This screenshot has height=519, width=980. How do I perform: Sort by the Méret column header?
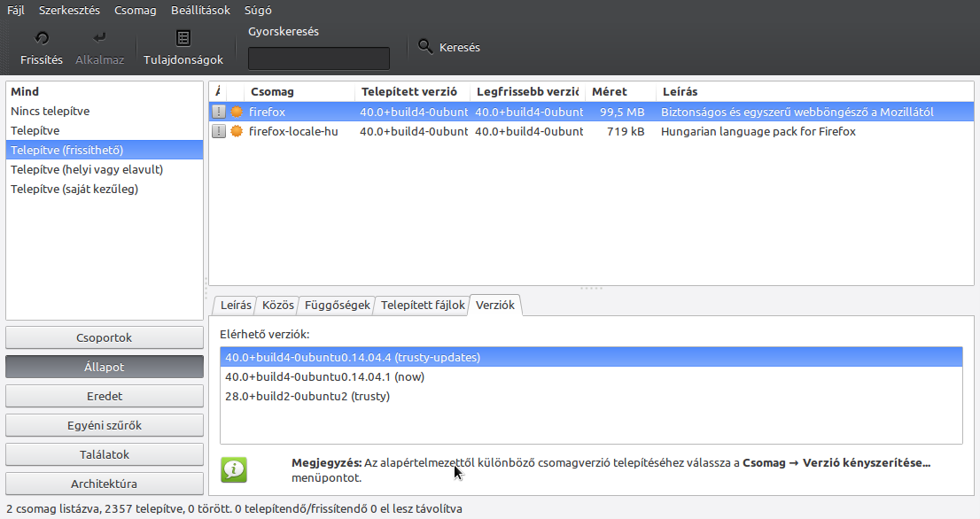coord(620,92)
